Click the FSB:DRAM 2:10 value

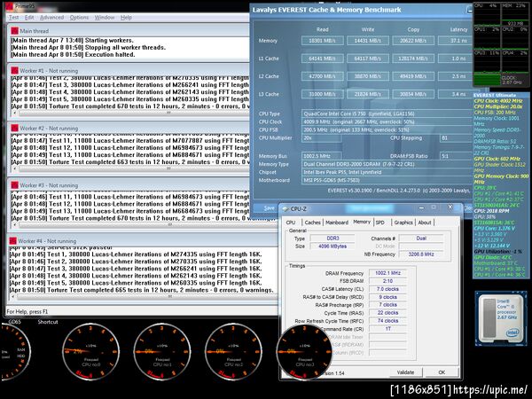click(x=387, y=281)
